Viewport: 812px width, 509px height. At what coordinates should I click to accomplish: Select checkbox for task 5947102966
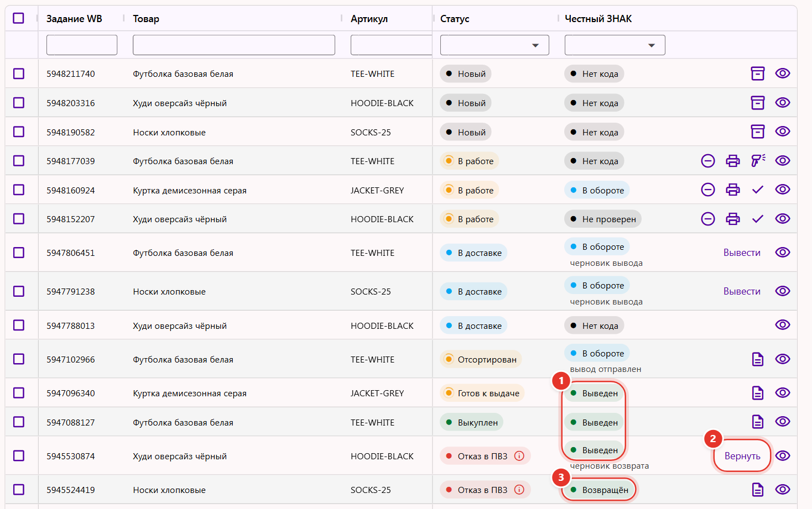[x=19, y=359]
